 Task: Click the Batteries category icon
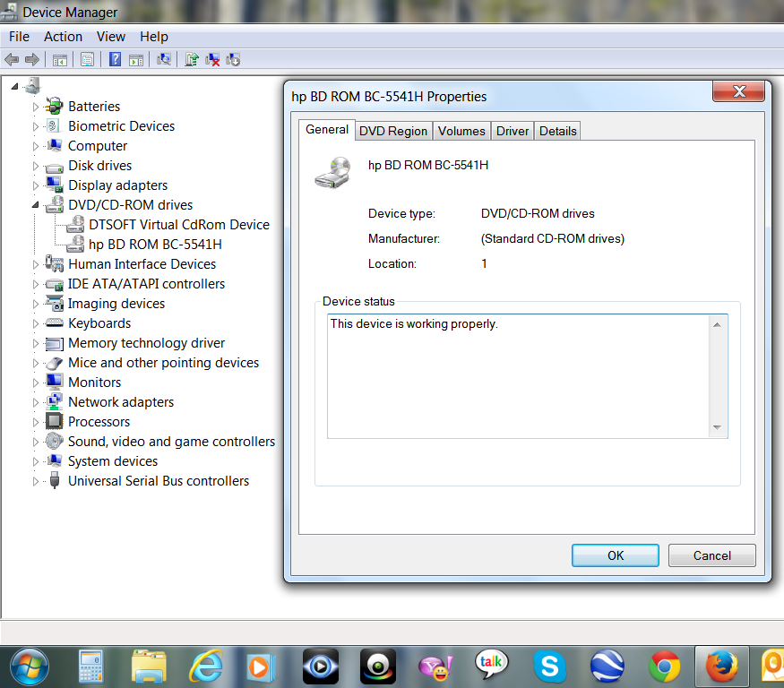click(x=54, y=106)
